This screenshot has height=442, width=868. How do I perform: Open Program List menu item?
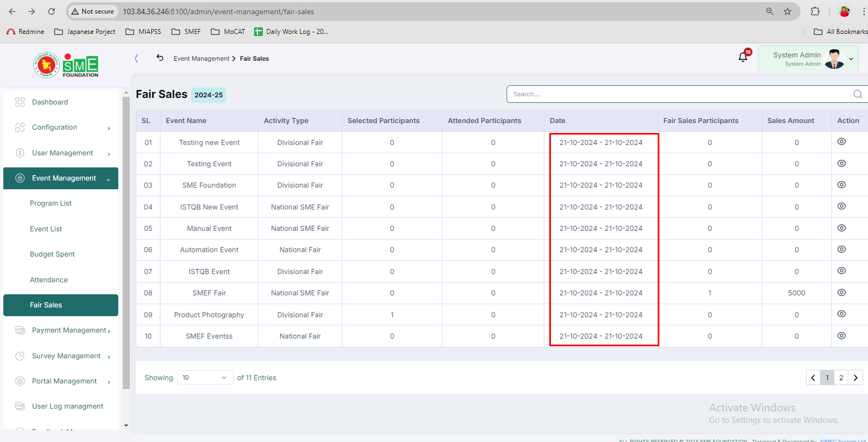coord(51,203)
